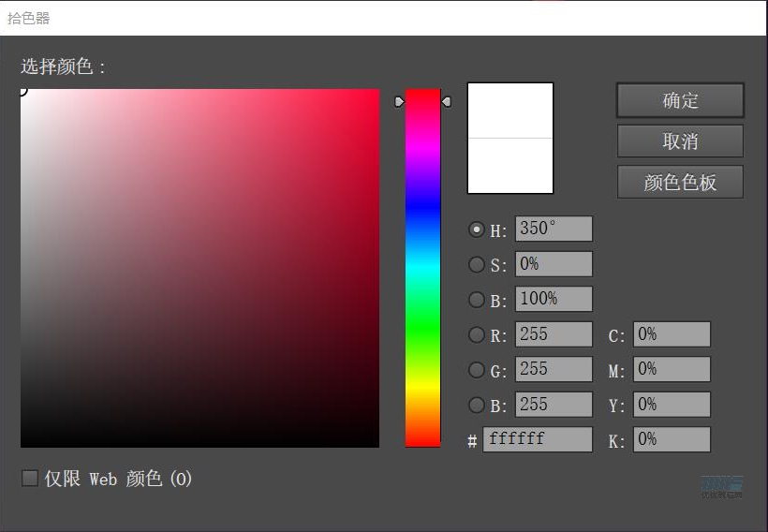768x532 pixels.
Task: Select the H hue radio button
Action: click(x=477, y=229)
